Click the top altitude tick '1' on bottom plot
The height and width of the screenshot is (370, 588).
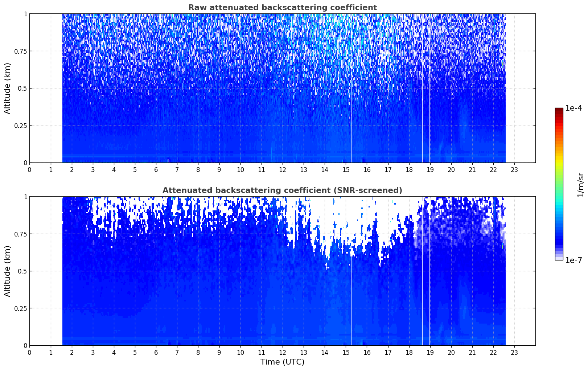pyautogui.click(x=25, y=197)
